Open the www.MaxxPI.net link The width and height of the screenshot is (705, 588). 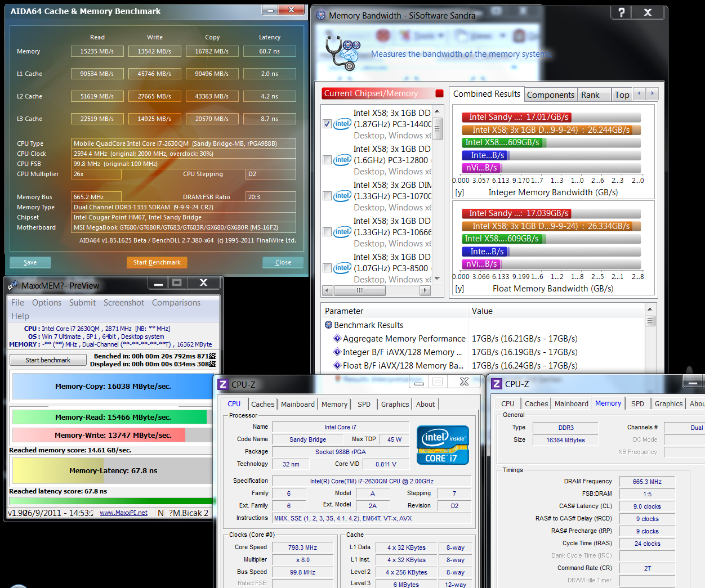pyautogui.click(x=123, y=513)
